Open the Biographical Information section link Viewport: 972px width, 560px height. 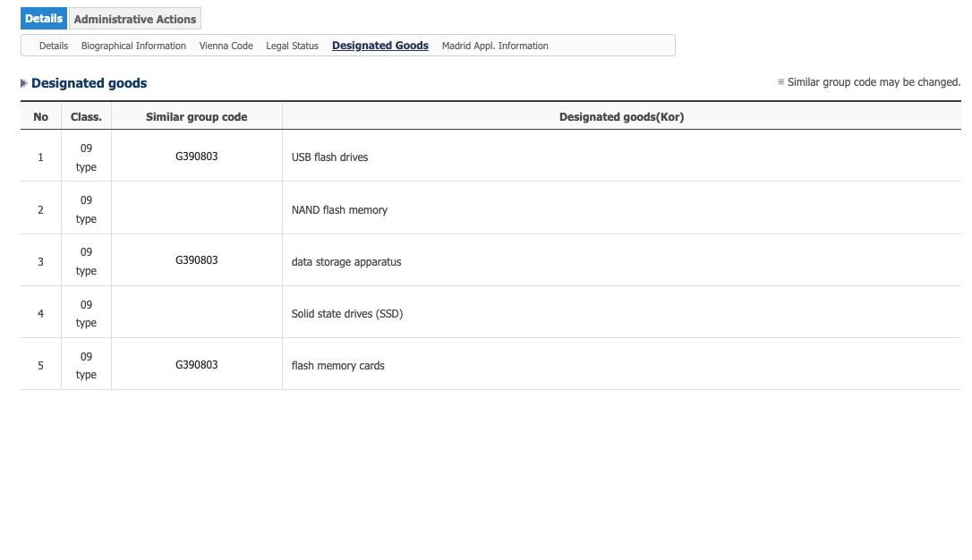coord(133,46)
